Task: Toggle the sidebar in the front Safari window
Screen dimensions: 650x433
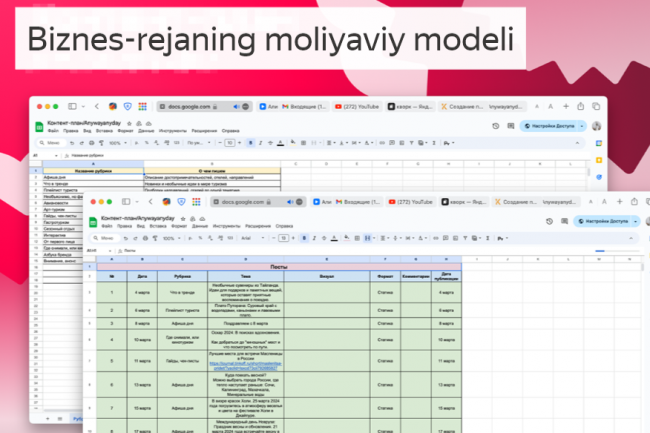Action: click(126, 202)
